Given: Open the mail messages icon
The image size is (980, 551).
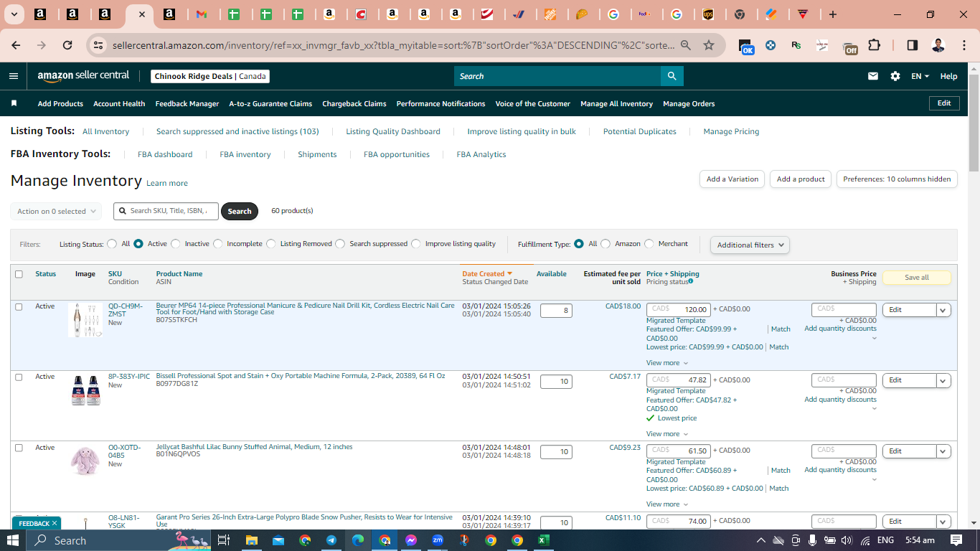Looking at the screenshot, I should pyautogui.click(x=873, y=76).
